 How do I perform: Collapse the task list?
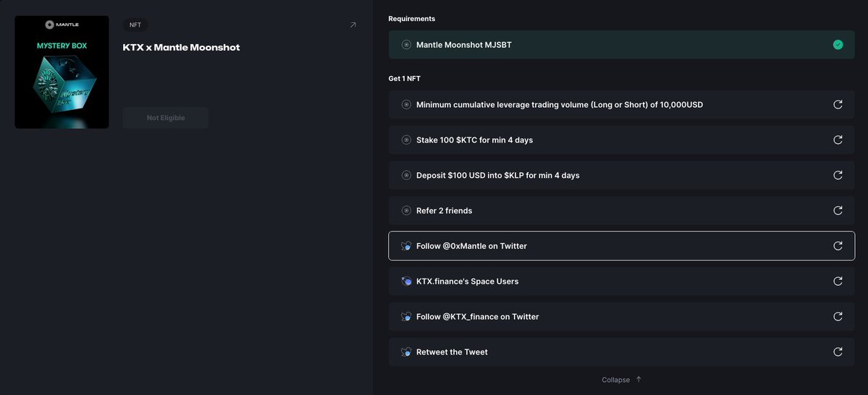point(621,380)
